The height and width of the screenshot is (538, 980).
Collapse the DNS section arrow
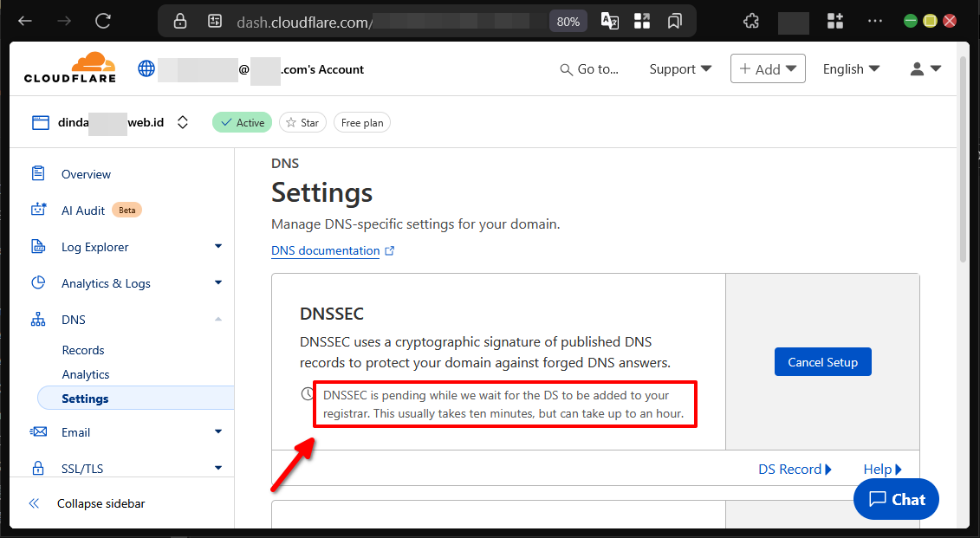click(218, 320)
